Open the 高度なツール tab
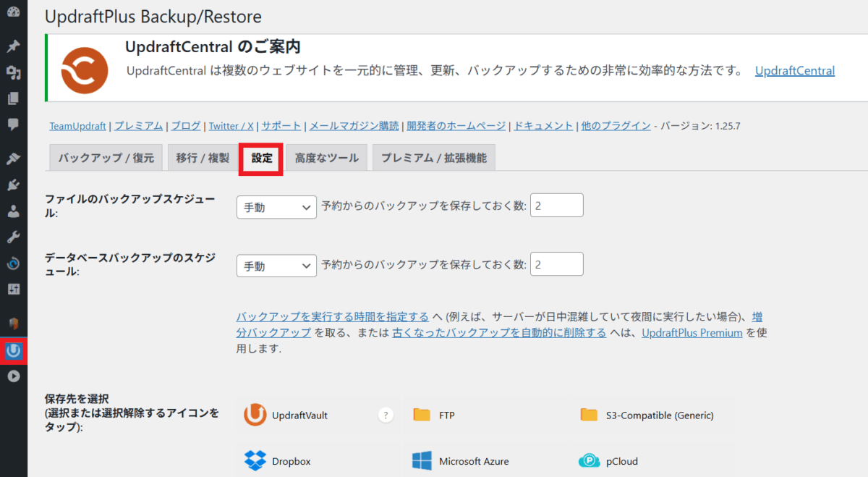Screen dimensions: 868x477 [327, 158]
